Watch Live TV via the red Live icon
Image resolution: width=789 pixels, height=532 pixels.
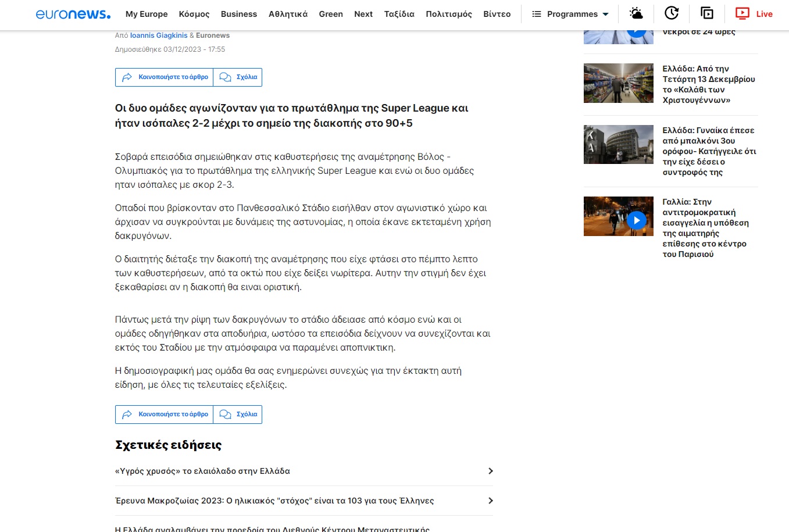coord(754,13)
